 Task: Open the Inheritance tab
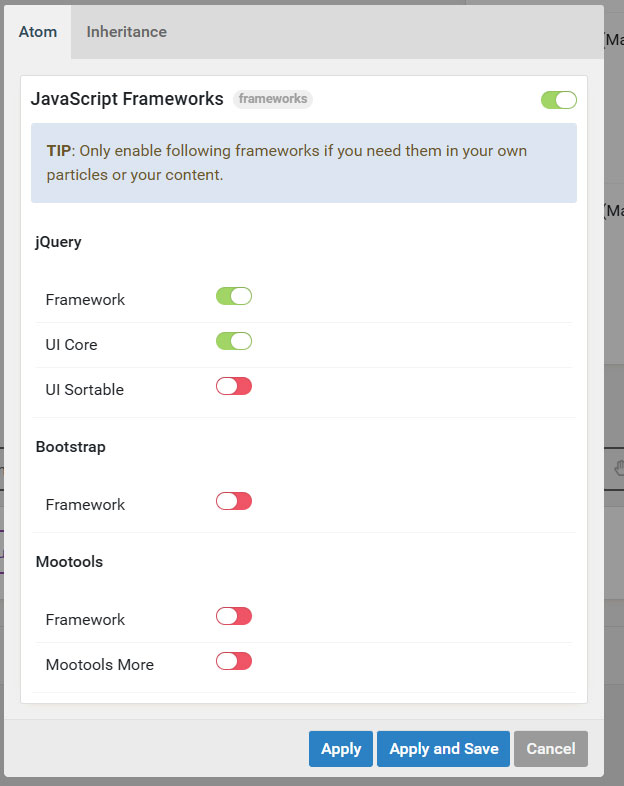(126, 32)
